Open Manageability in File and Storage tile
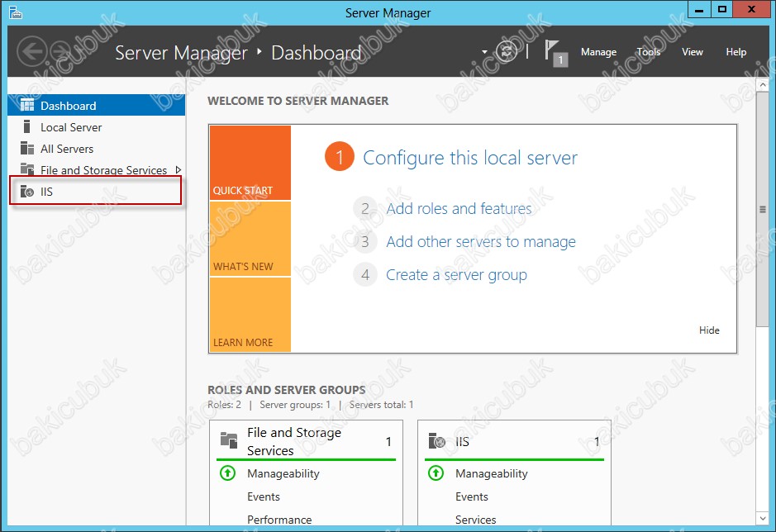The width and height of the screenshot is (776, 532). pyautogui.click(x=283, y=473)
